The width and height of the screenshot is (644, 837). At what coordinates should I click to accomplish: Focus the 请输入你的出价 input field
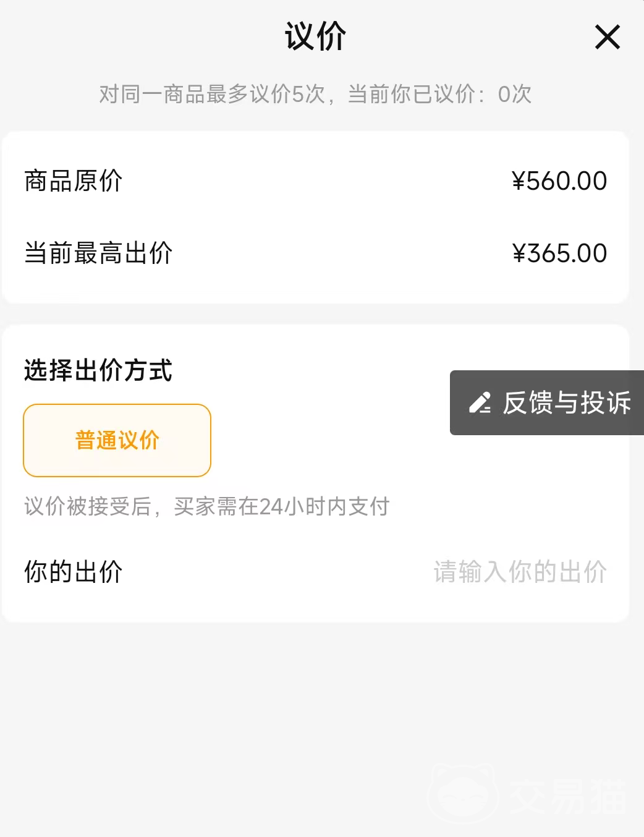(x=520, y=572)
